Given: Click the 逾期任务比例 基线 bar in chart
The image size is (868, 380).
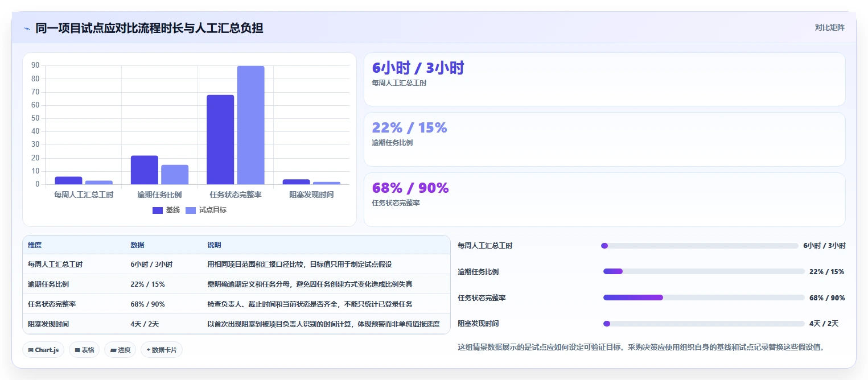Looking at the screenshot, I should point(145,170).
